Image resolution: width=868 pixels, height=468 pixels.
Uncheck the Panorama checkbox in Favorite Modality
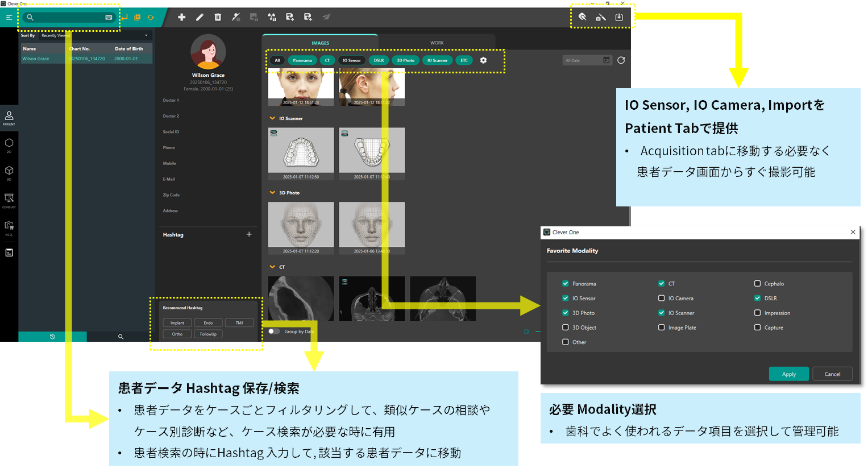click(x=565, y=283)
